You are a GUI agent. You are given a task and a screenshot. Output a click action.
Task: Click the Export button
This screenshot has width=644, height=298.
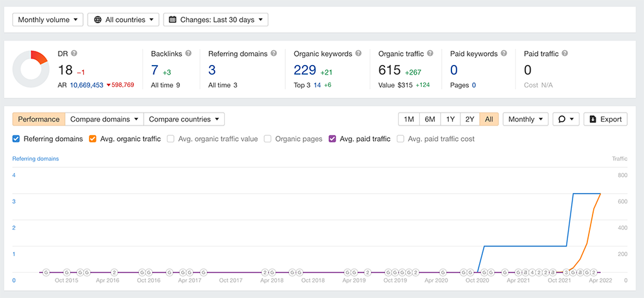605,119
